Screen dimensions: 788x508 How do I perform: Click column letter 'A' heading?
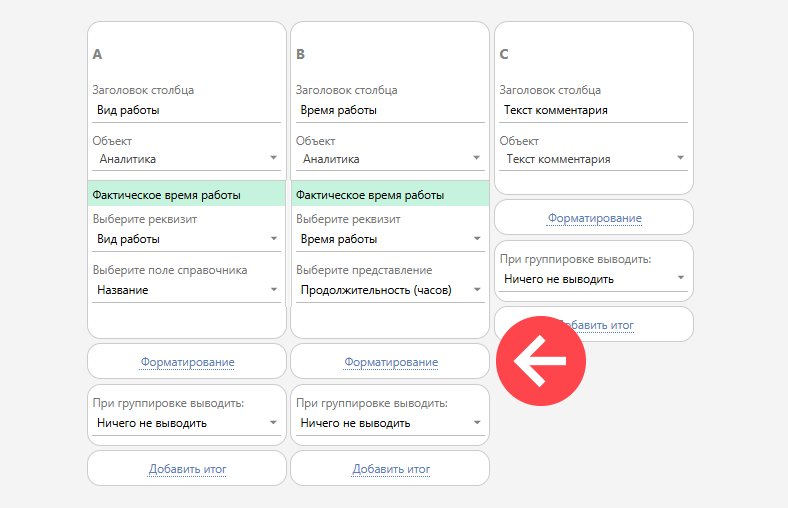[x=97, y=54]
